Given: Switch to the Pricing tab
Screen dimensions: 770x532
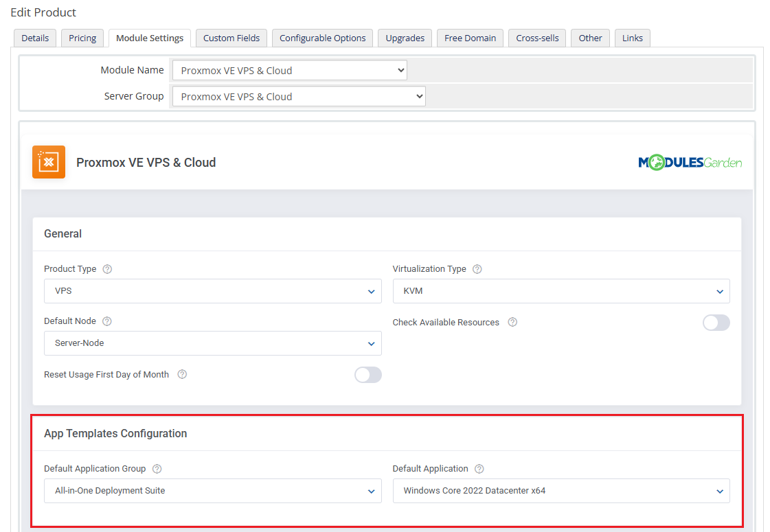Looking at the screenshot, I should [x=82, y=38].
